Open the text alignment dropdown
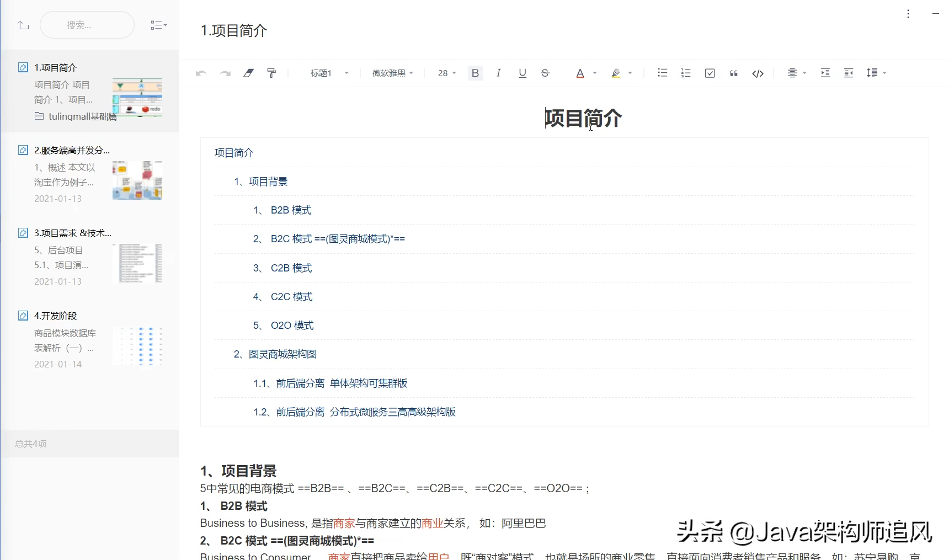The image size is (949, 560). 796,73
